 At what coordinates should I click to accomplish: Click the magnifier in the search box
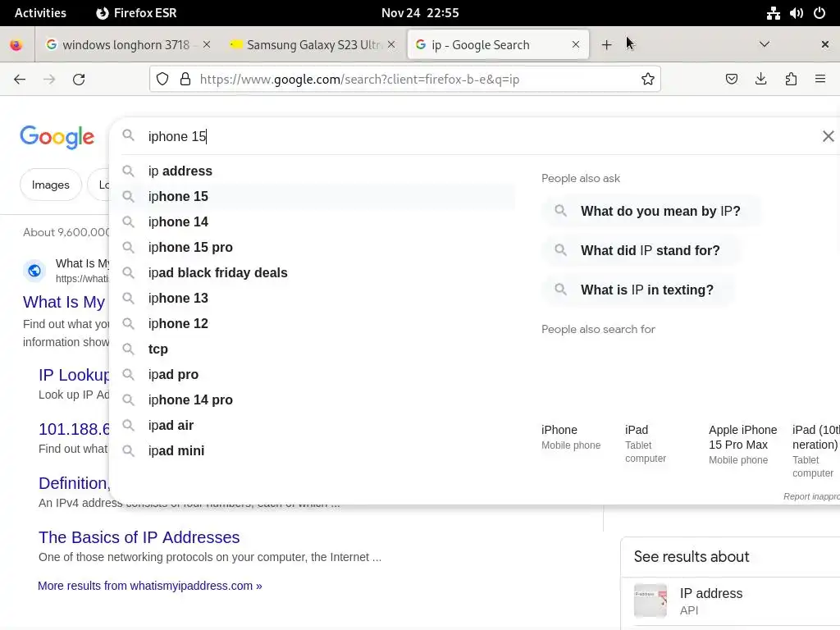tap(128, 135)
